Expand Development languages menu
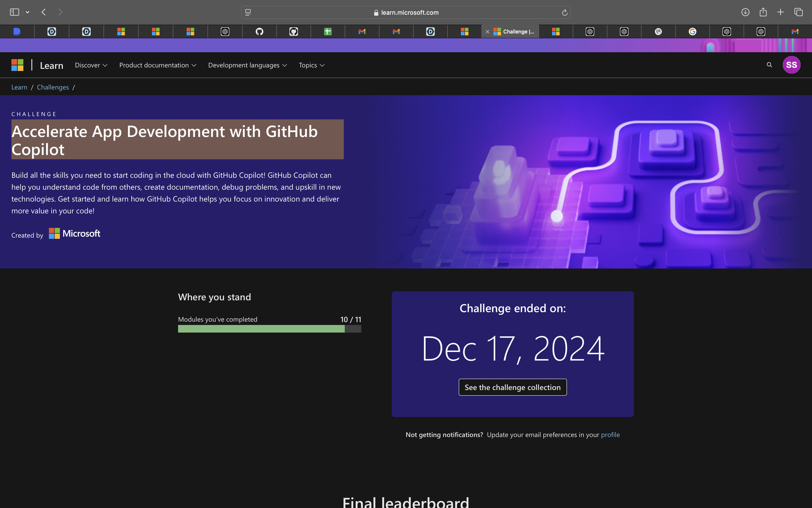The image size is (812, 508). [248, 65]
